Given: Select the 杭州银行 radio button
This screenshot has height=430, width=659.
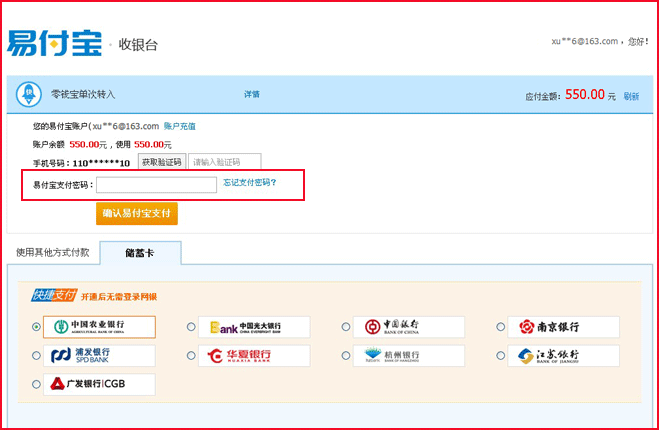Looking at the screenshot, I should (x=346, y=356).
